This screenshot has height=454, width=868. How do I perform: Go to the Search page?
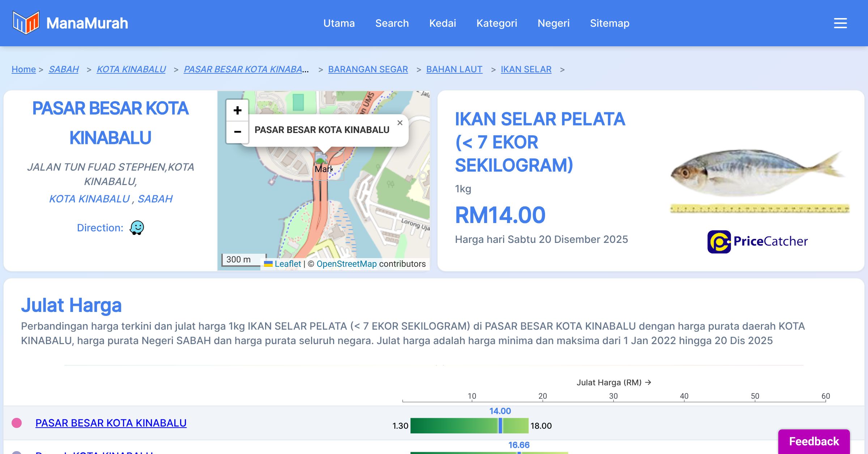[392, 23]
